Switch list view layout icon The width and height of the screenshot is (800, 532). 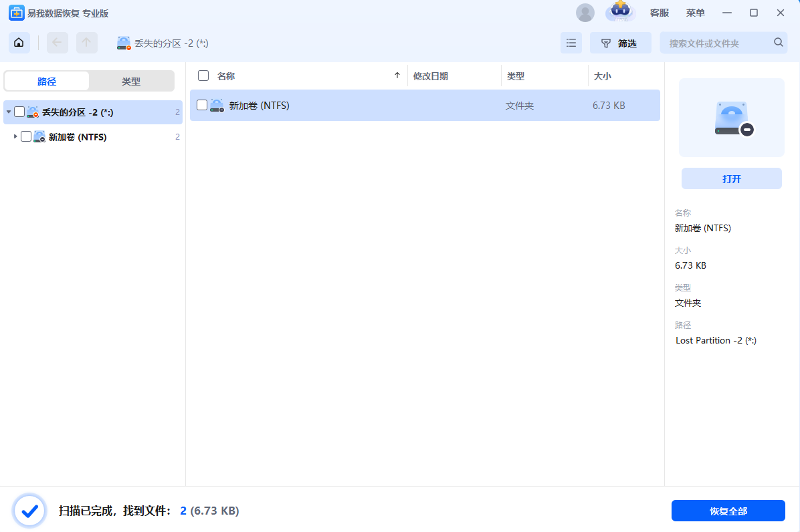point(571,43)
